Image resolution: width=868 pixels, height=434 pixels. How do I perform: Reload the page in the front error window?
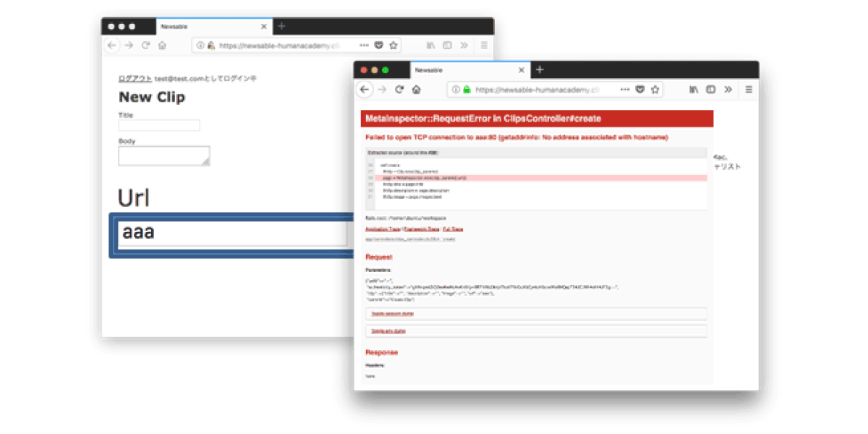[399, 90]
